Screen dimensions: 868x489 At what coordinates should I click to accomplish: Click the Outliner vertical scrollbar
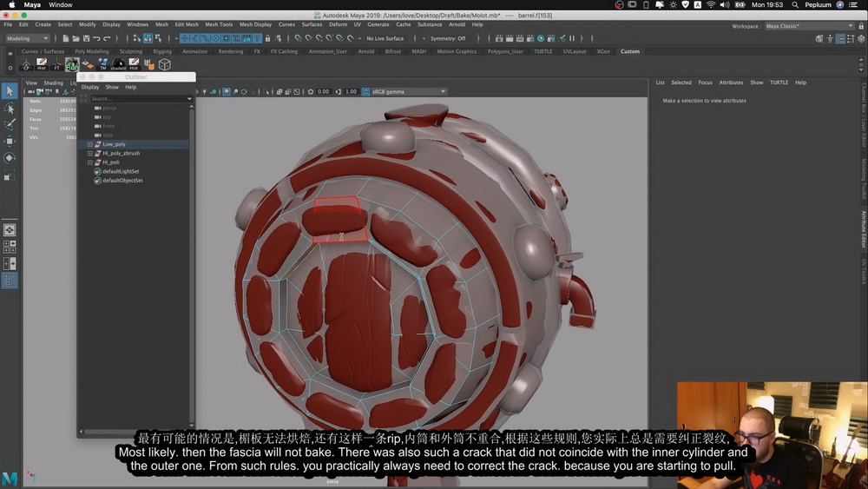(192, 266)
